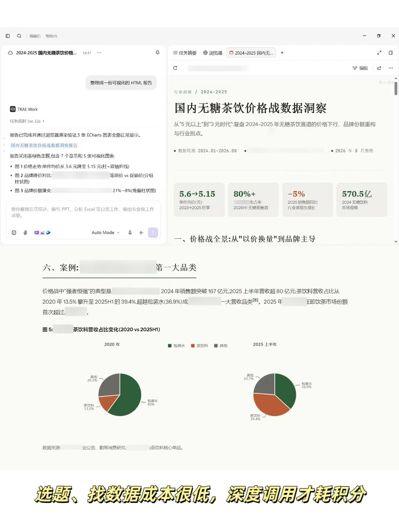
Task: Expand the preview panel to fullscreen
Action: tap(379, 53)
